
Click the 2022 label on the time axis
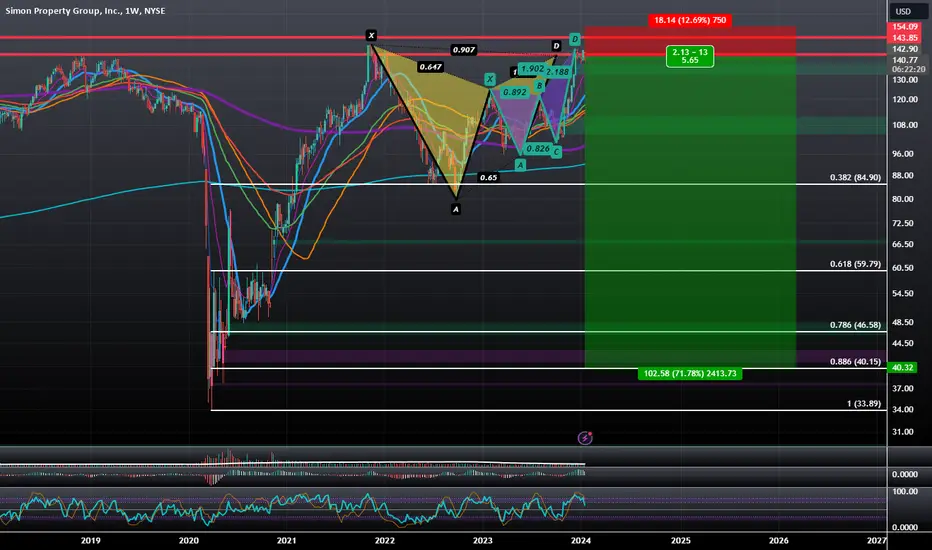[x=385, y=540]
